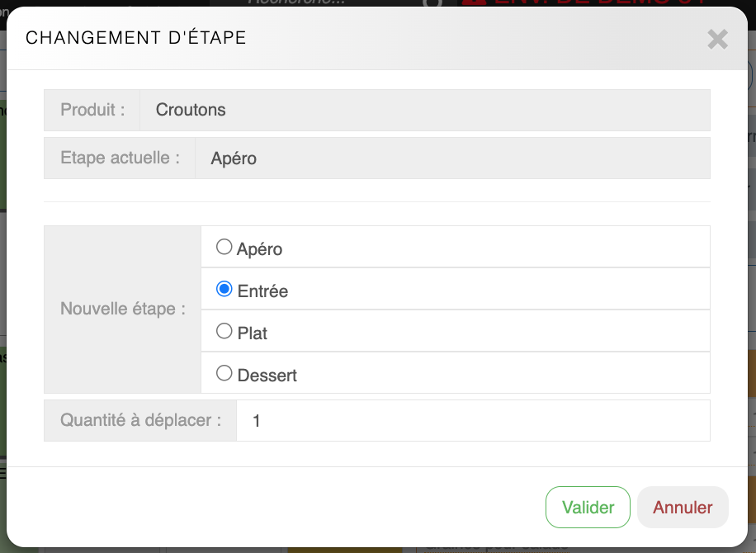
Task: Click the Dessert option label text
Action: coord(267,376)
